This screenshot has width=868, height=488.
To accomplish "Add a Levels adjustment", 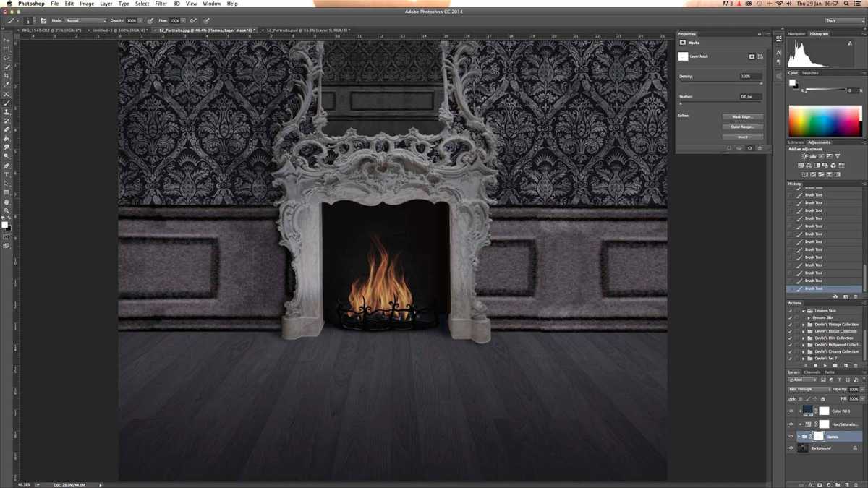I will tap(813, 156).
